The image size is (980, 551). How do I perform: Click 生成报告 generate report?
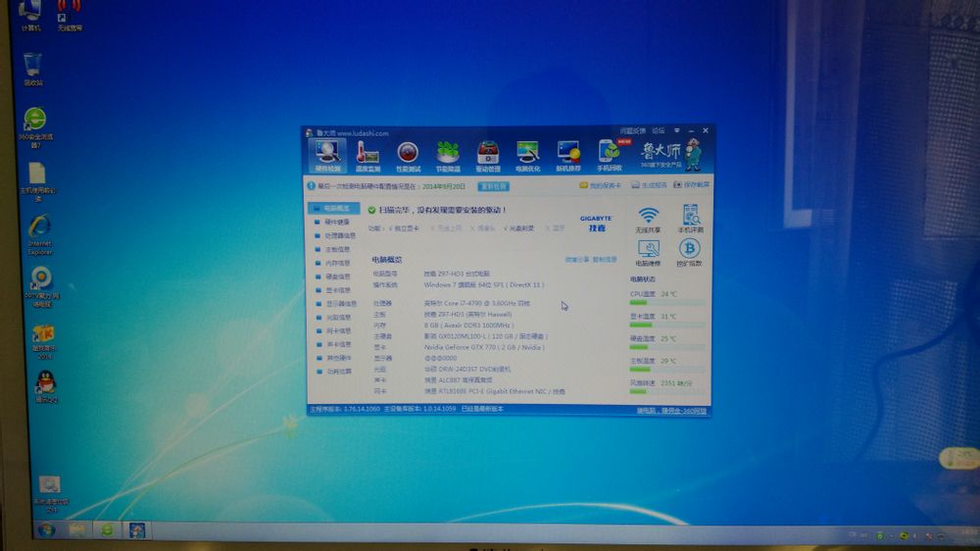pos(650,185)
